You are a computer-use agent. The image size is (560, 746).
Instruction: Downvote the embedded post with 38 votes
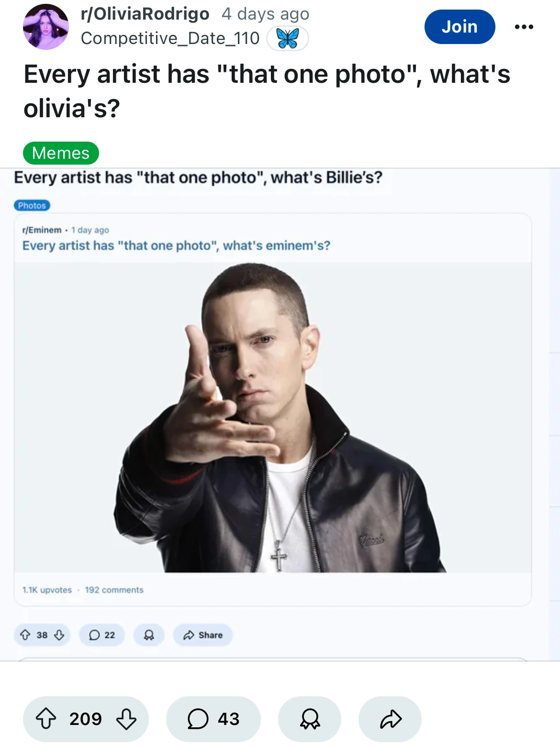59,635
